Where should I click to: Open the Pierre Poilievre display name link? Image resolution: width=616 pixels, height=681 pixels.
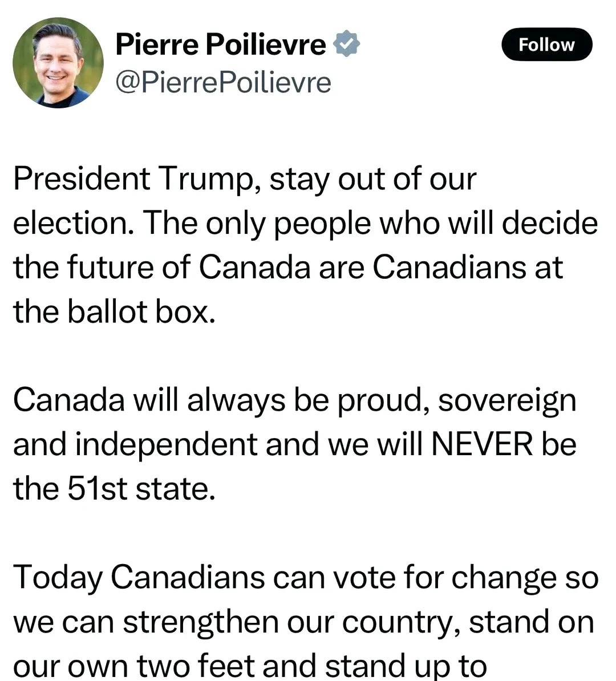click(x=221, y=44)
